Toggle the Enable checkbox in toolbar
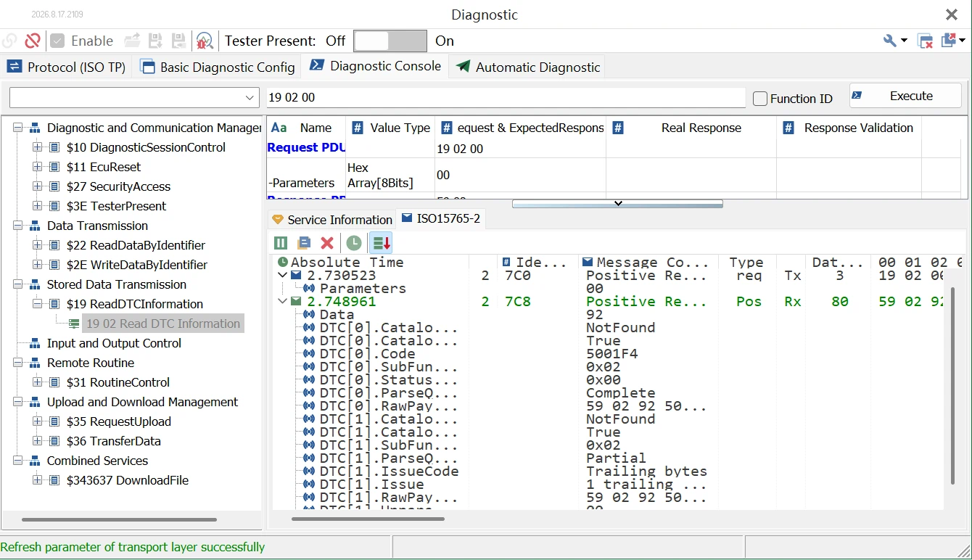Screen dimensions: 972x560 click(x=58, y=41)
